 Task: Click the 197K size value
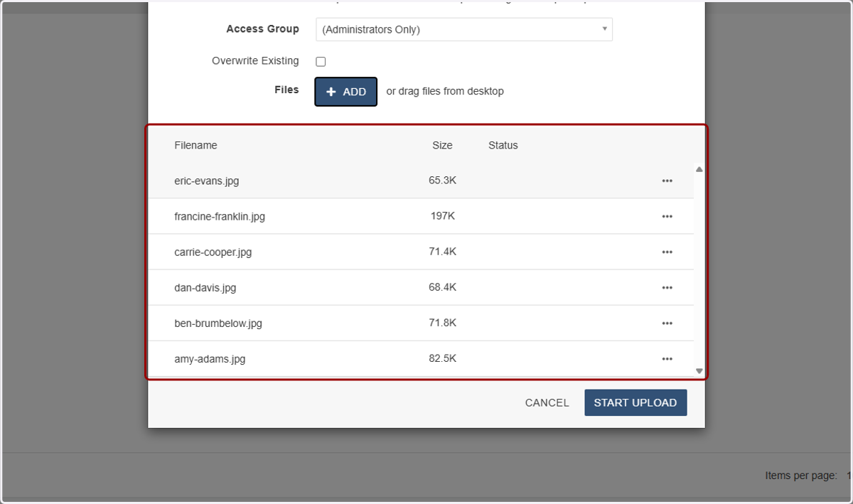(442, 216)
